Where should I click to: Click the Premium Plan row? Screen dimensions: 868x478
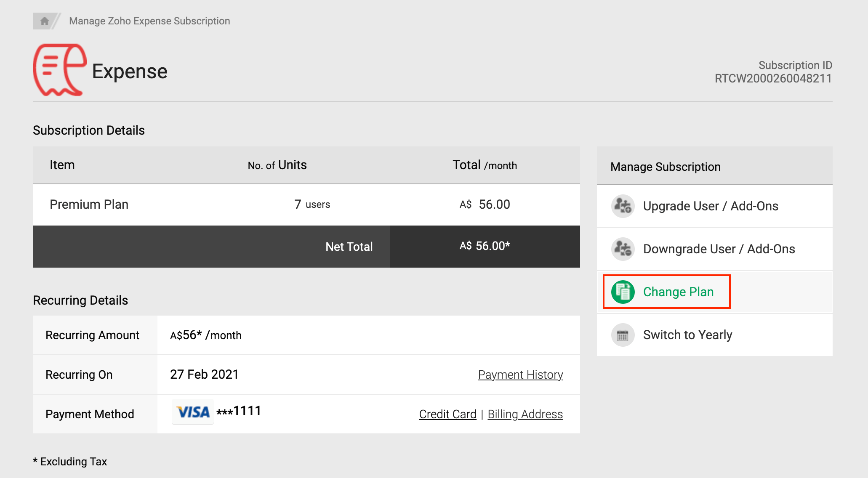click(x=89, y=204)
